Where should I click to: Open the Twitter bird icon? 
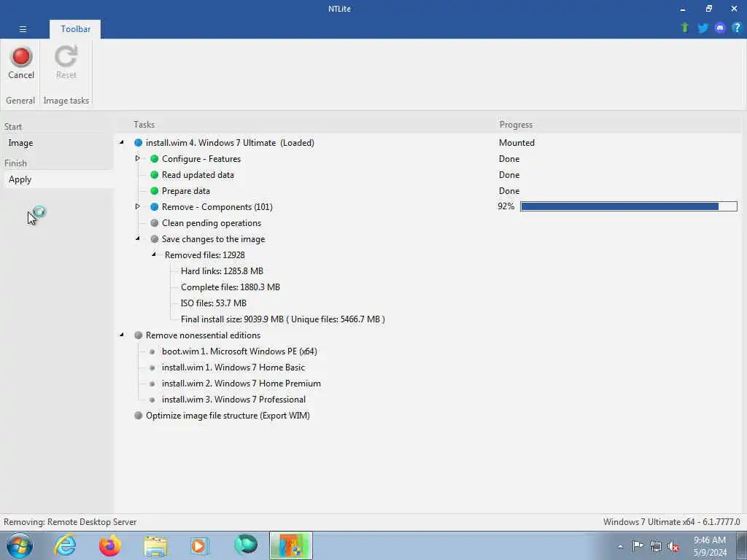703,28
